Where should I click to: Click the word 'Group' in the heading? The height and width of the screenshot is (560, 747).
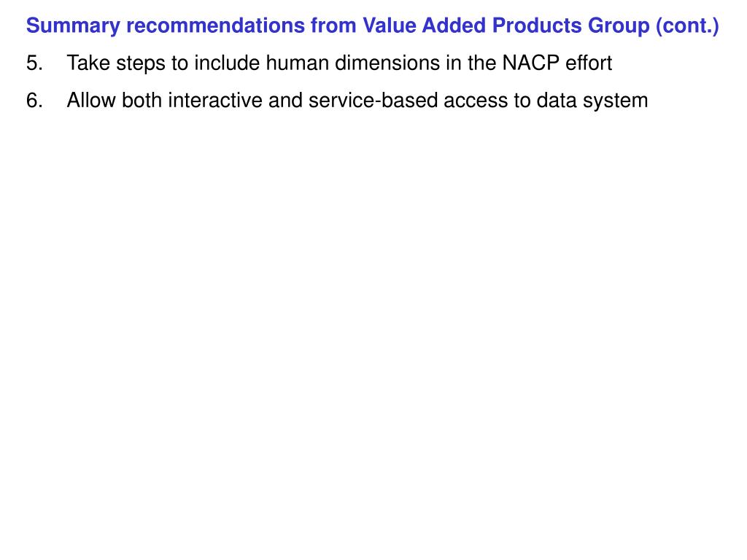click(x=619, y=26)
